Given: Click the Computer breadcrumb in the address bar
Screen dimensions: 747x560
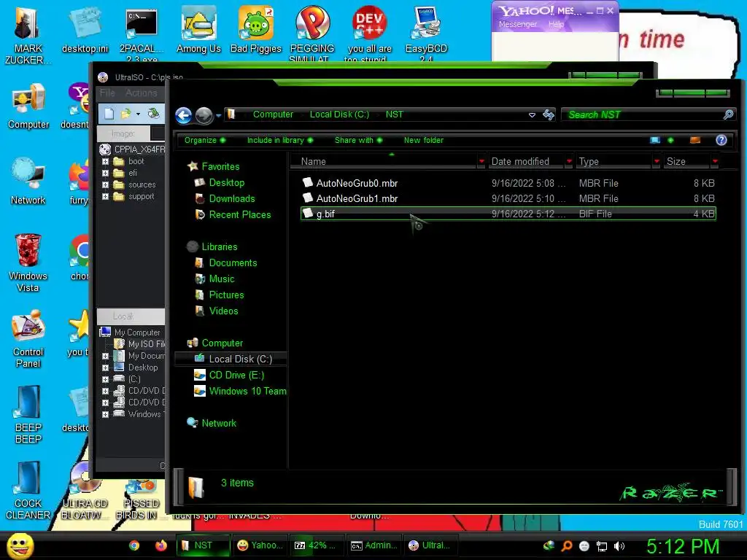Looking at the screenshot, I should point(273,114).
